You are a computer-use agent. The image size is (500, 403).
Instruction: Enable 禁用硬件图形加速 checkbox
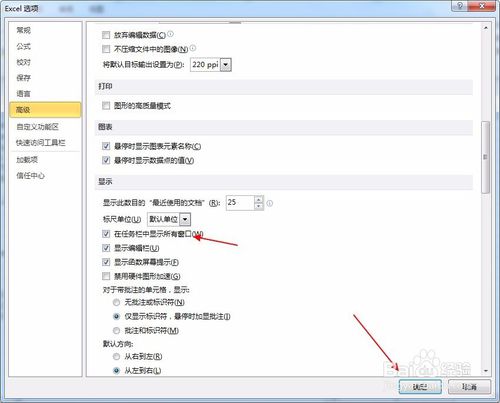coord(106,276)
